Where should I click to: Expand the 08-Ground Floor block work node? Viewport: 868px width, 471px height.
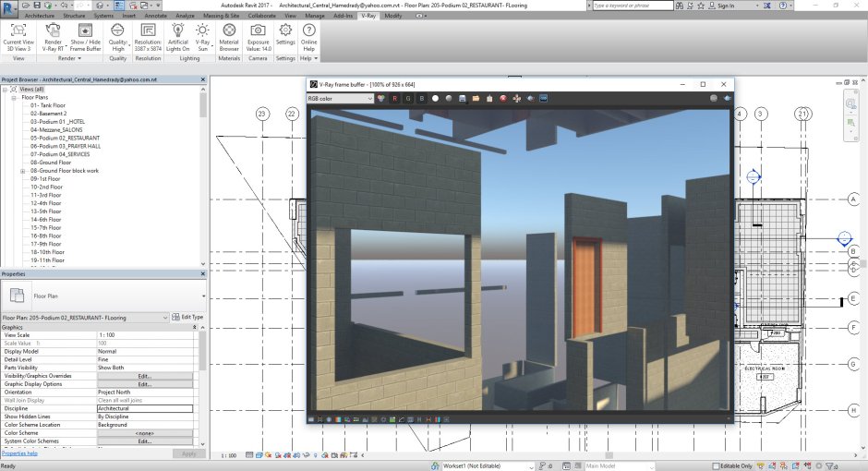[23, 171]
